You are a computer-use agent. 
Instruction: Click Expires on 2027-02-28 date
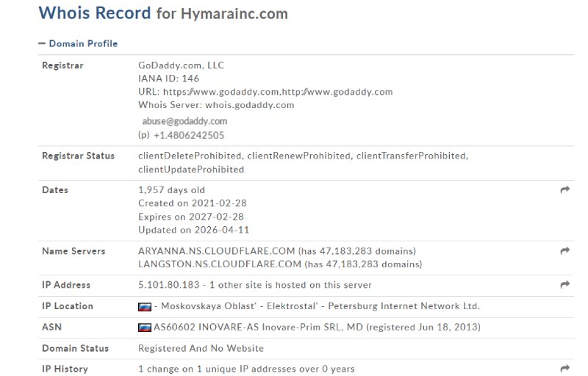[x=191, y=217]
